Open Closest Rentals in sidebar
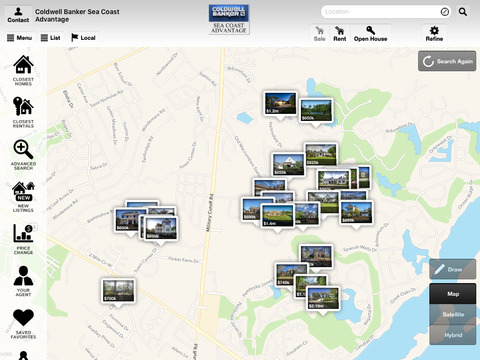 23,112
